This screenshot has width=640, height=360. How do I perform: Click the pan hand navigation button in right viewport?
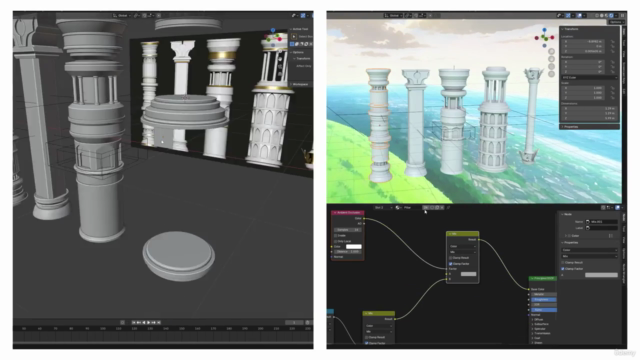coord(551,59)
